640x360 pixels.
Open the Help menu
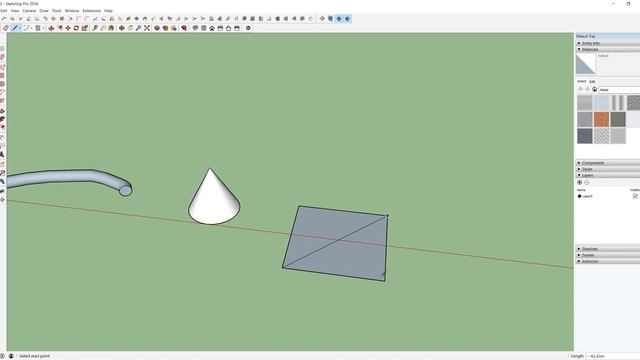point(108,11)
